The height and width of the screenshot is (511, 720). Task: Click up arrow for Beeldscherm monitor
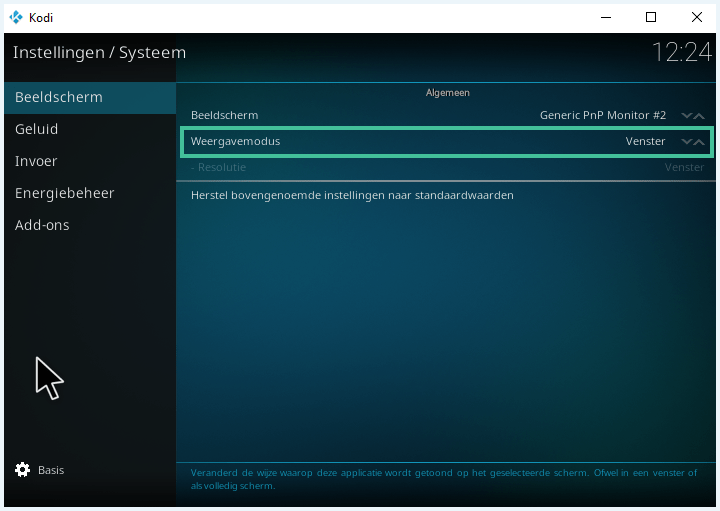pyautogui.click(x=699, y=116)
